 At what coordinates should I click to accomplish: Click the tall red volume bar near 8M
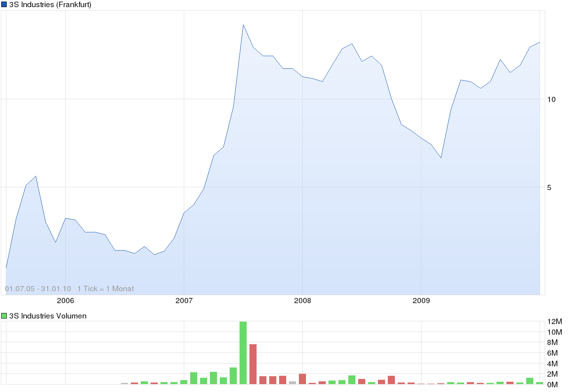253,364
